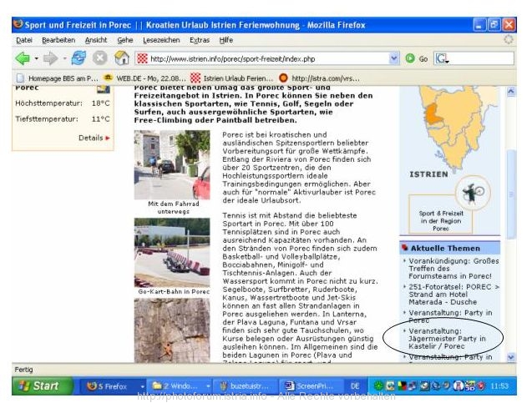532x408 pixels.
Task: Open the Hilfe menu
Action: pos(226,40)
